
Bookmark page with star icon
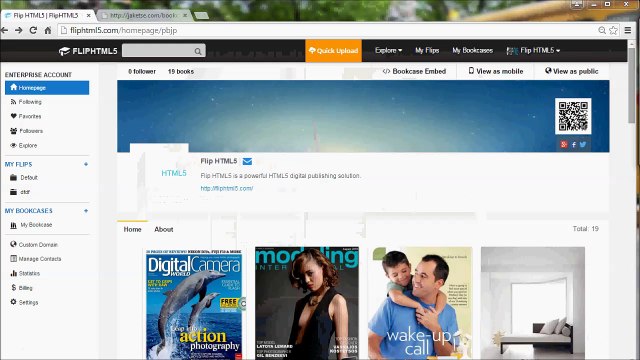click(613, 30)
